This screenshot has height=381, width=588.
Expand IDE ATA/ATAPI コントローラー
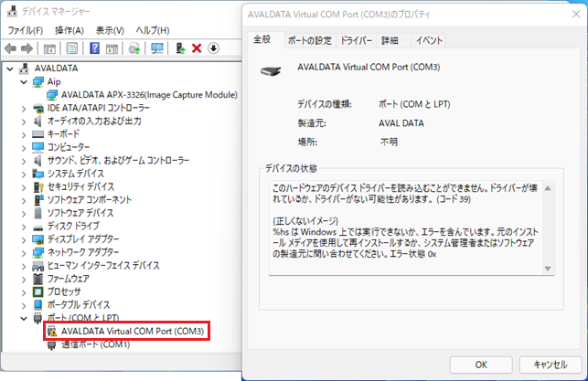coord(24,108)
